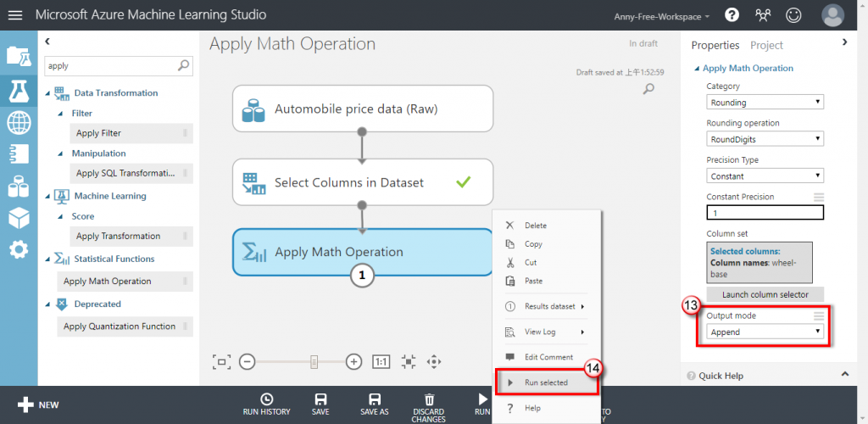The width and height of the screenshot is (868, 424).
Task: Open the Anny-Free-Workspace workspace selector
Action: coord(662,17)
